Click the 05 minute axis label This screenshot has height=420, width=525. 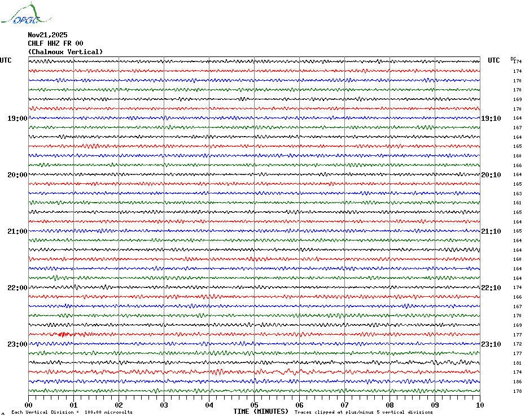pos(255,405)
